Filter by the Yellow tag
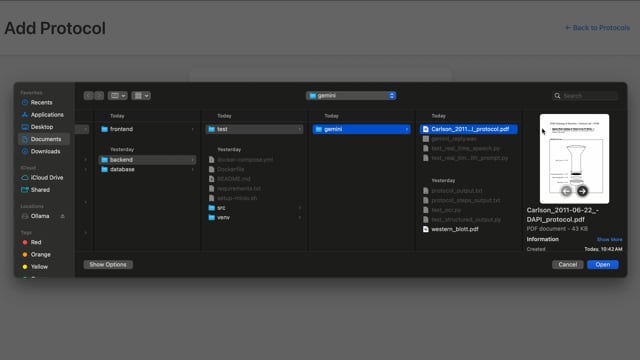The image size is (640, 360). [x=39, y=267]
